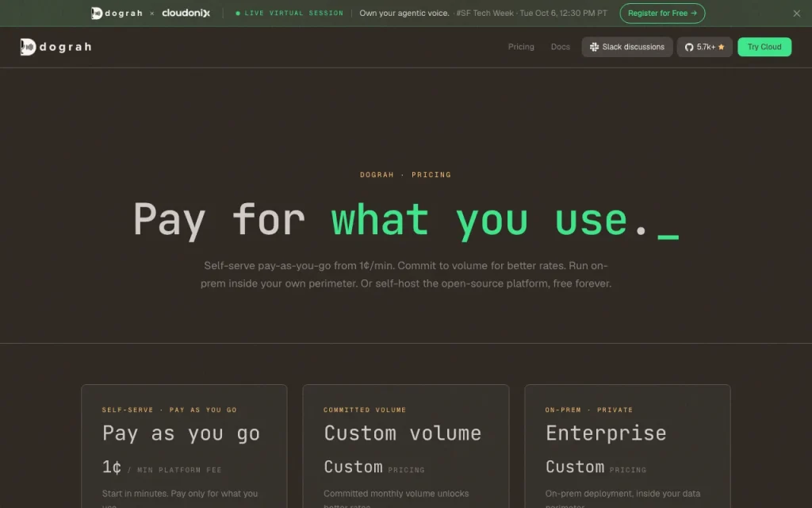Select the 'Pay as you go' card title
This screenshot has width=812, height=508.
(x=181, y=433)
